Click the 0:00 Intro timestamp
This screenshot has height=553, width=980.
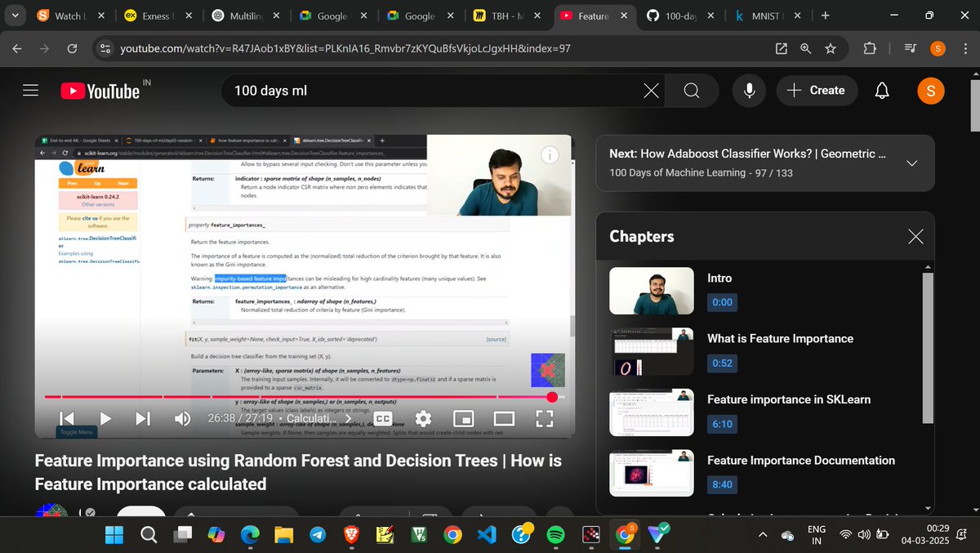point(722,302)
